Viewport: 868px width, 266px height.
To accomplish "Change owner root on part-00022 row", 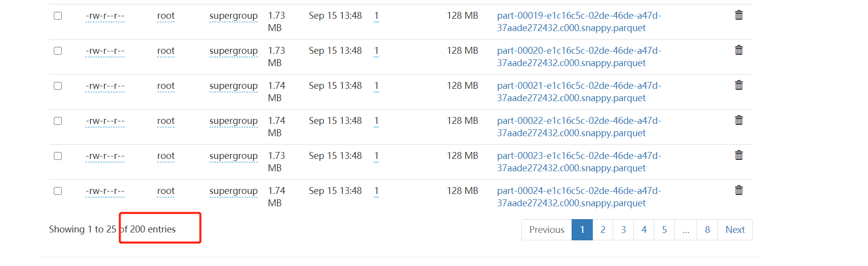I will pos(165,121).
